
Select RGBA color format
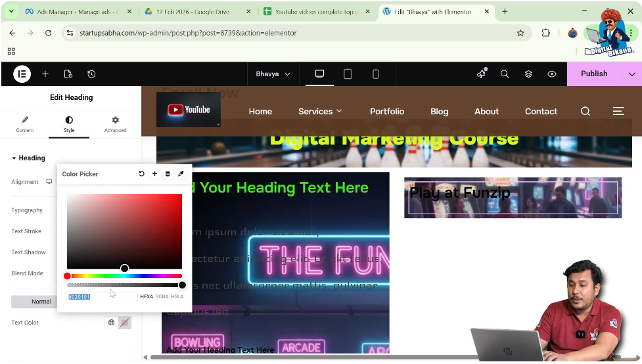coord(162,296)
